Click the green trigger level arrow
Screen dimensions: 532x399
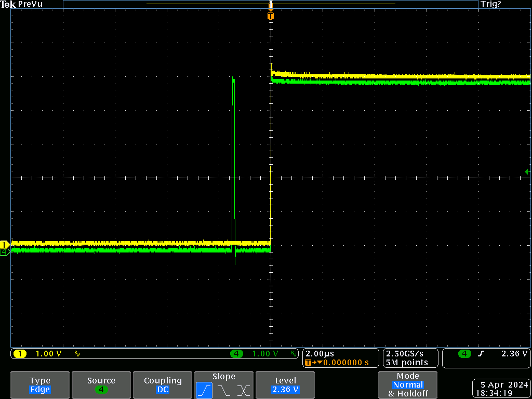pyautogui.click(x=527, y=172)
